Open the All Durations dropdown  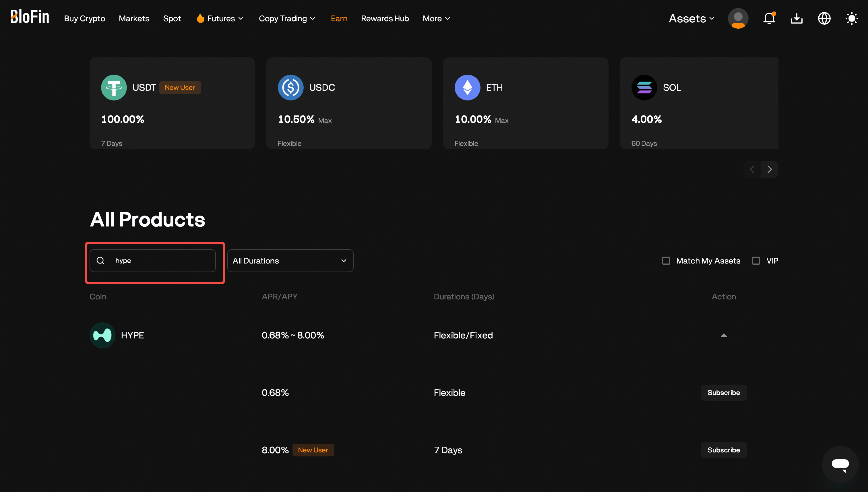(290, 261)
